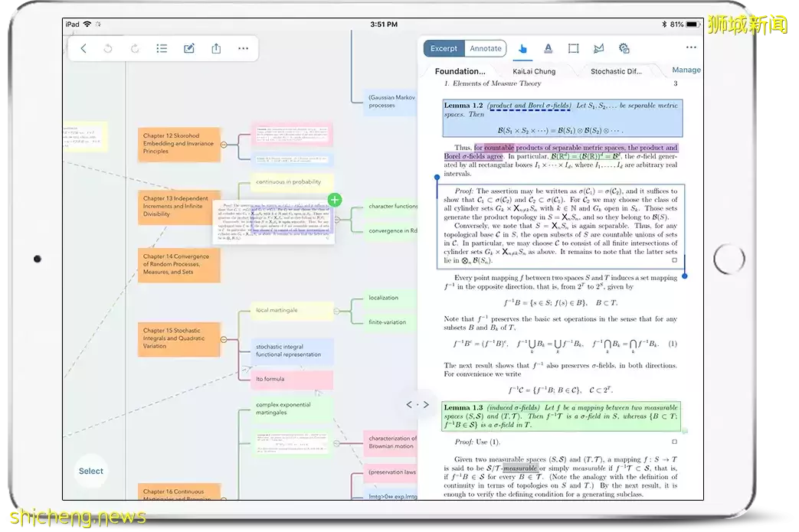
Task: Tap the back arrow in the mindmap toolbar
Action: 84,48
